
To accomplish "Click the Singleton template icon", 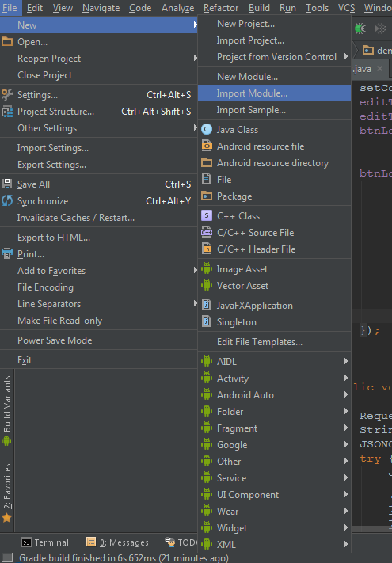I will [x=207, y=321].
